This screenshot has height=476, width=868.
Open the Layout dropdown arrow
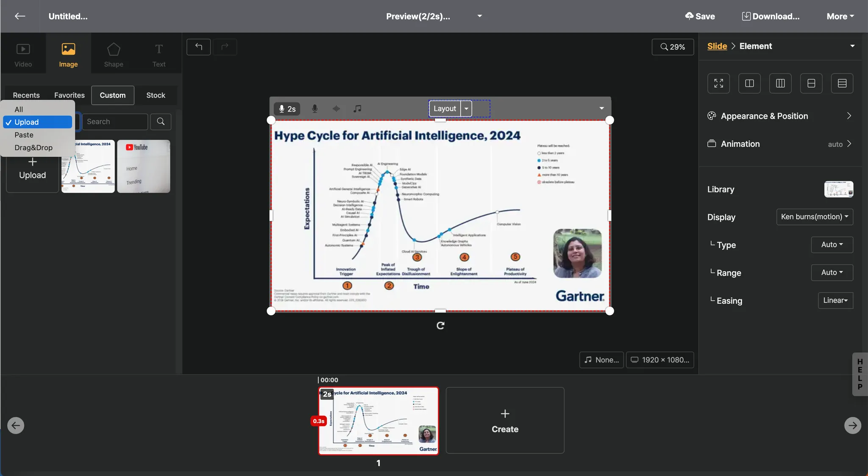click(x=466, y=109)
